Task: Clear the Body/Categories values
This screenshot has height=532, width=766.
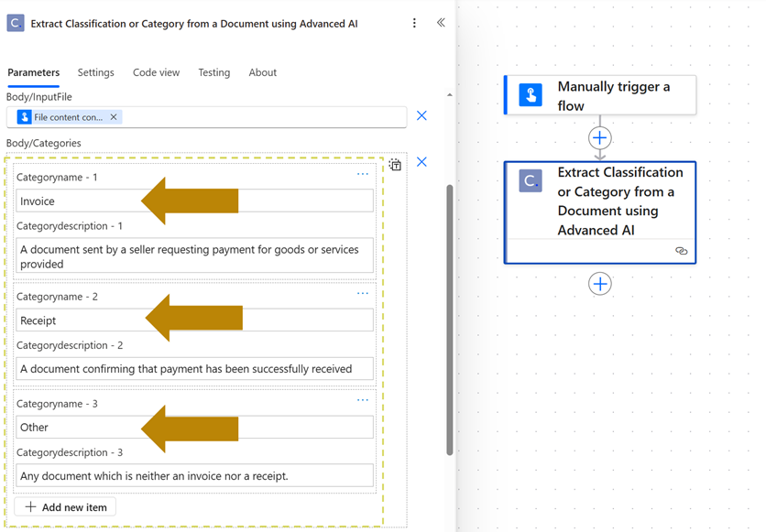Action: pyautogui.click(x=421, y=161)
